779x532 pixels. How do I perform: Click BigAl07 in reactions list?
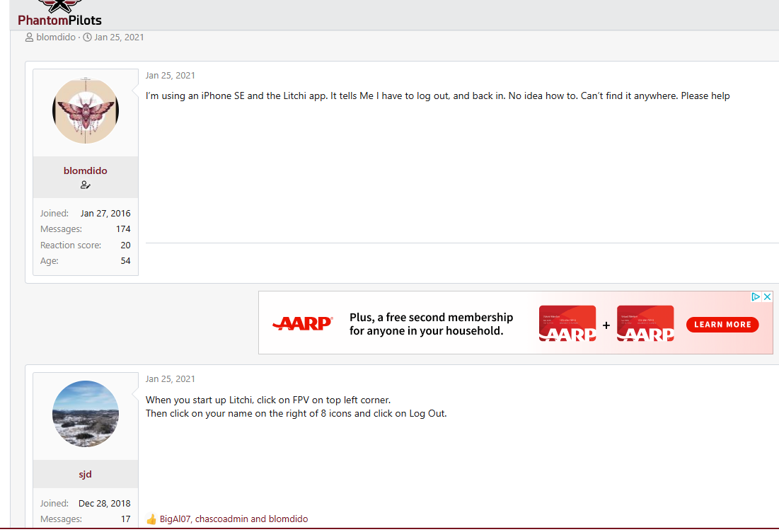tap(175, 519)
